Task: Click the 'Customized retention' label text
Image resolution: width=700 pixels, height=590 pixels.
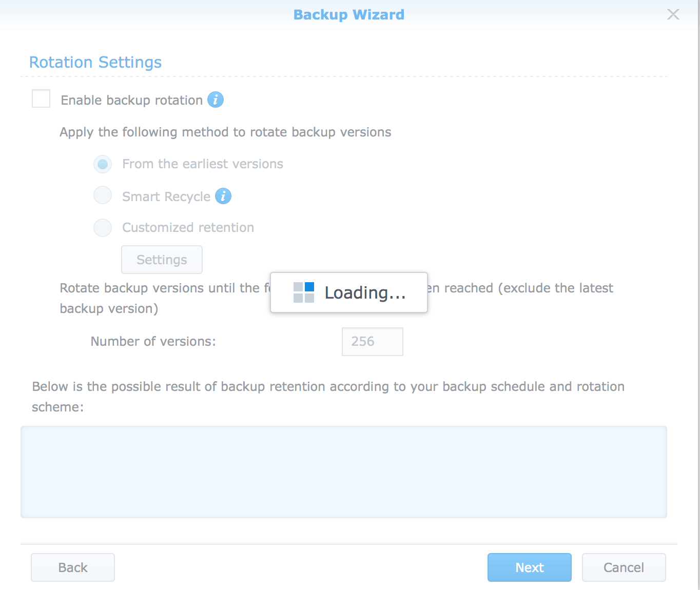Action: 188,228
